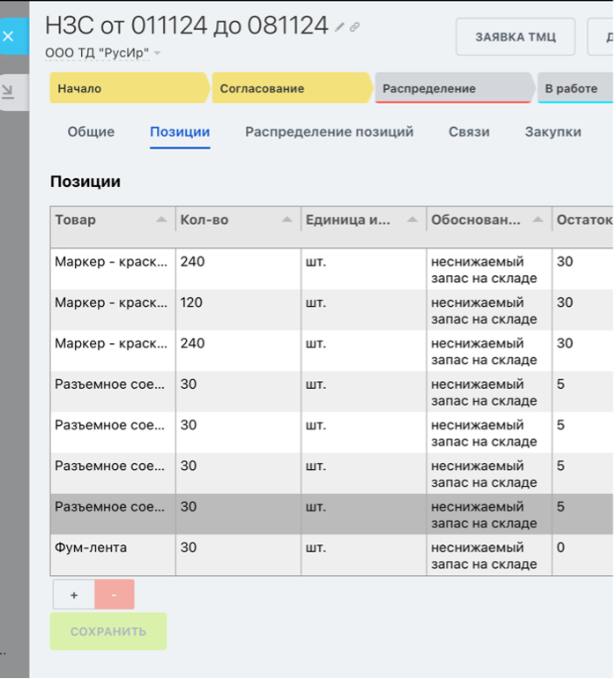
Task: Expand the ООО ТД "РусИр" organization dropdown
Action: click(158, 54)
